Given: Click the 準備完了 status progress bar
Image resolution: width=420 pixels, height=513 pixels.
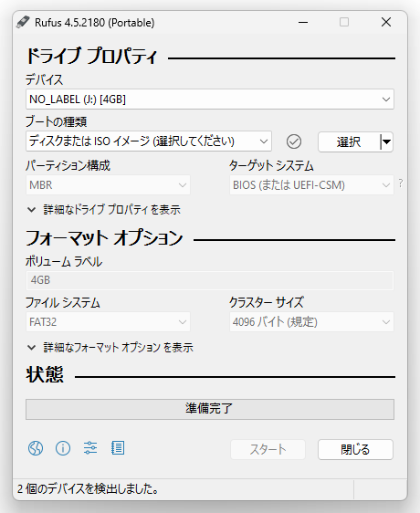Looking at the screenshot, I should tap(210, 409).
